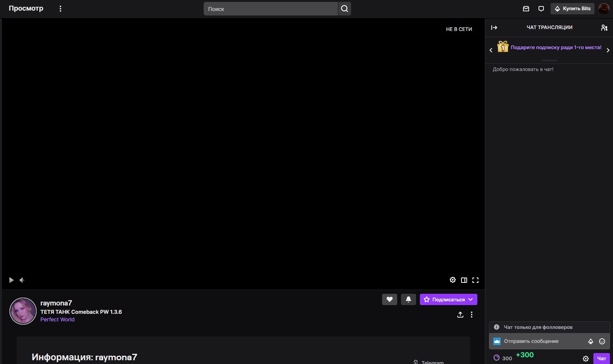Open the three-dot menu beside Просмотр

pos(60,9)
